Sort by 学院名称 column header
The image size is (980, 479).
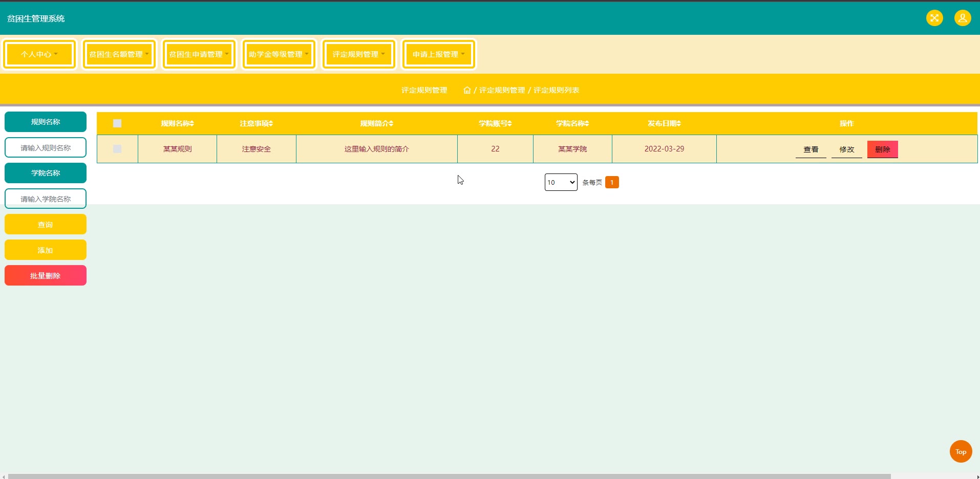click(x=572, y=123)
